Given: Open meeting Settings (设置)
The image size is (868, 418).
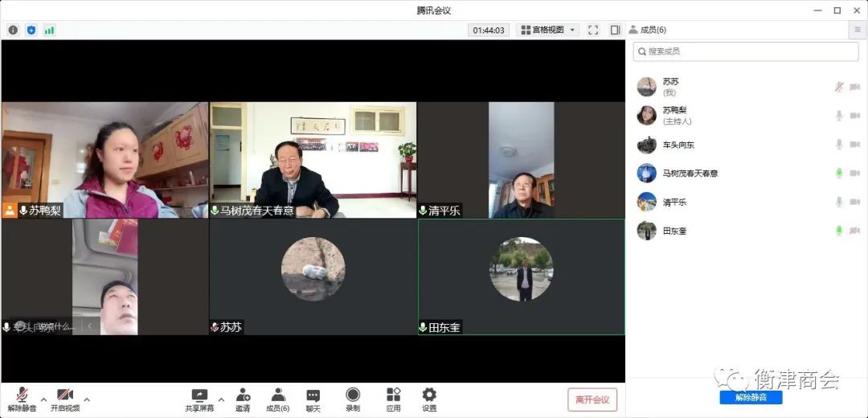Looking at the screenshot, I should [x=429, y=399].
